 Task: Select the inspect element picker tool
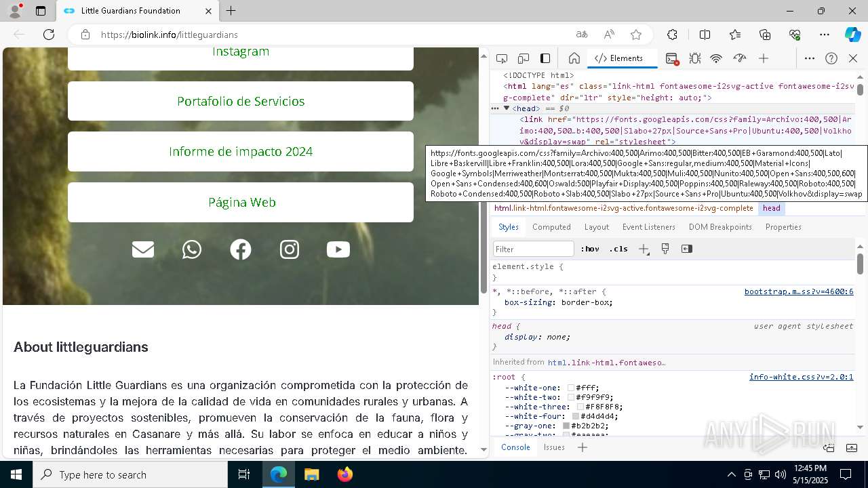(x=502, y=58)
